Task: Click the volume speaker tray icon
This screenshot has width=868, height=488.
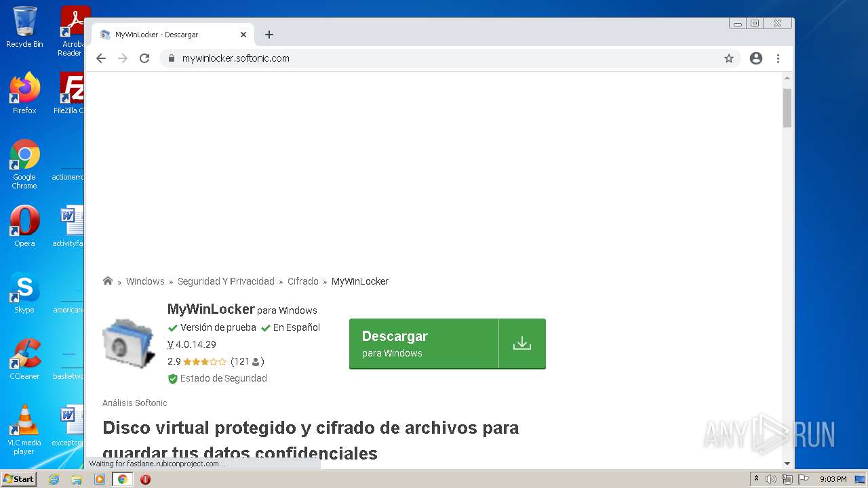Action: (771, 479)
